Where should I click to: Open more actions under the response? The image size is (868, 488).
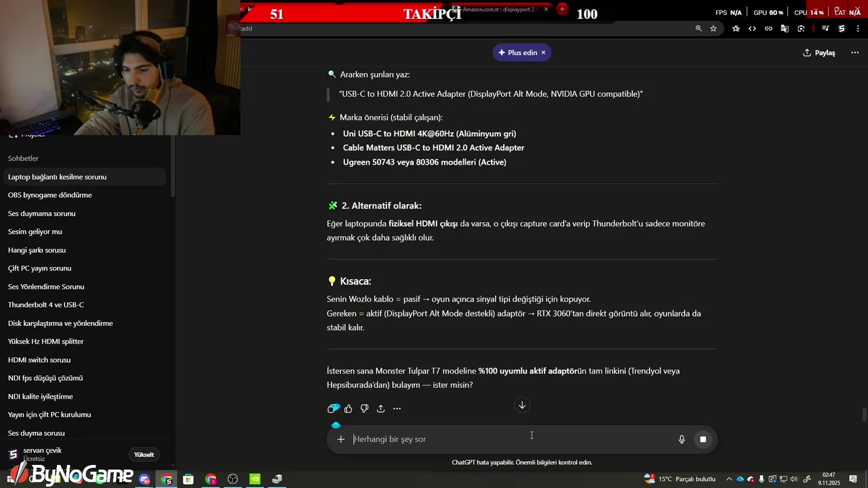(397, 409)
